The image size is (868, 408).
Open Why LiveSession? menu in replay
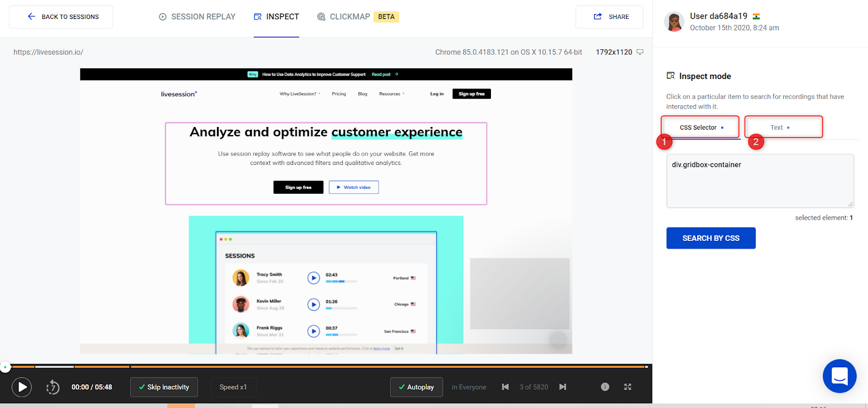pyautogui.click(x=299, y=94)
